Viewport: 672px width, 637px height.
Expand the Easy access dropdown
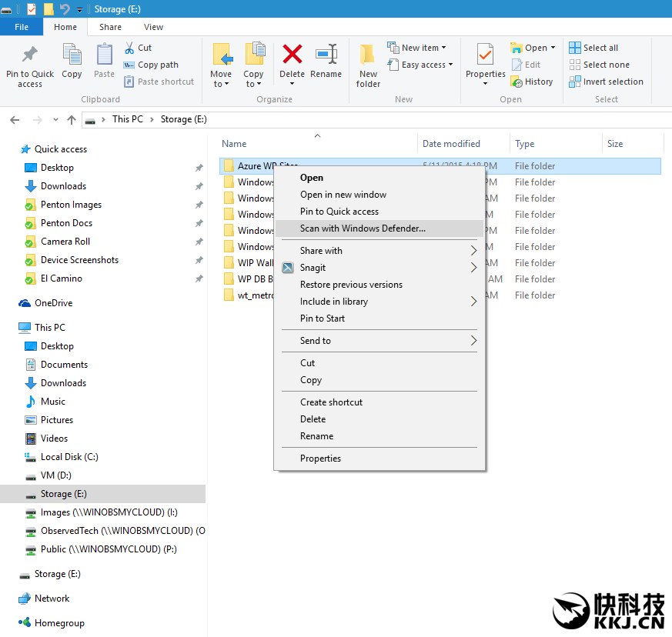[x=450, y=65]
